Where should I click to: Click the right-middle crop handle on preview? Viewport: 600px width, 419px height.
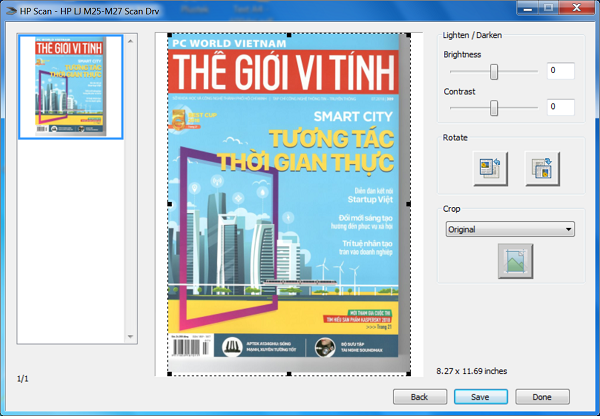click(408, 204)
